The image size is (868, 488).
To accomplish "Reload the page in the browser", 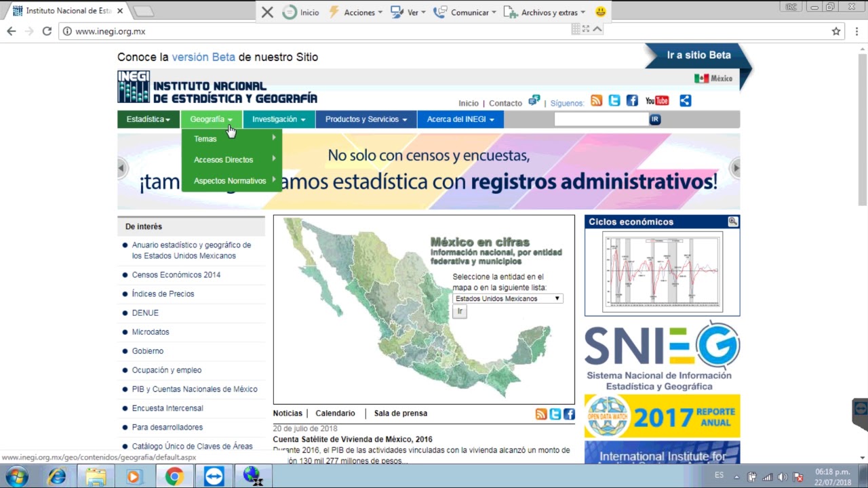I will 47,31.
